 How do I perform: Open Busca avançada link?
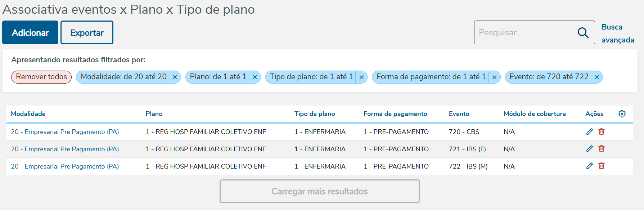(617, 33)
